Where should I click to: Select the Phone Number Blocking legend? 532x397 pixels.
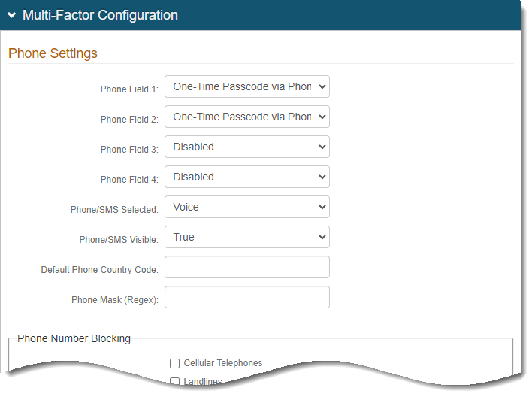[74, 338]
